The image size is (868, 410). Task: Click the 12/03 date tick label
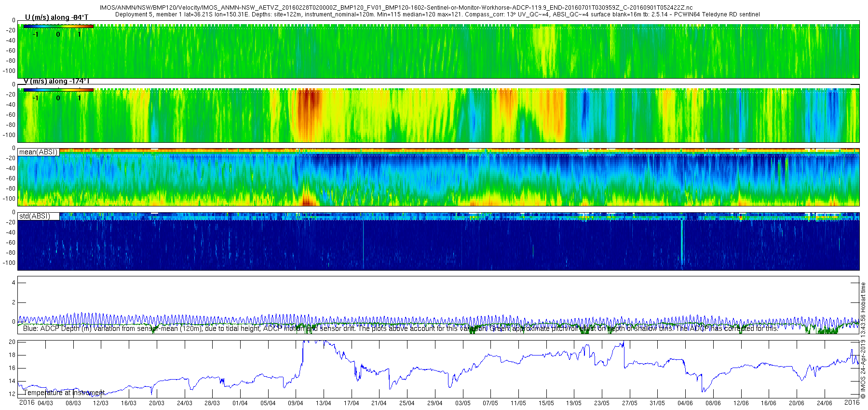(x=101, y=403)
